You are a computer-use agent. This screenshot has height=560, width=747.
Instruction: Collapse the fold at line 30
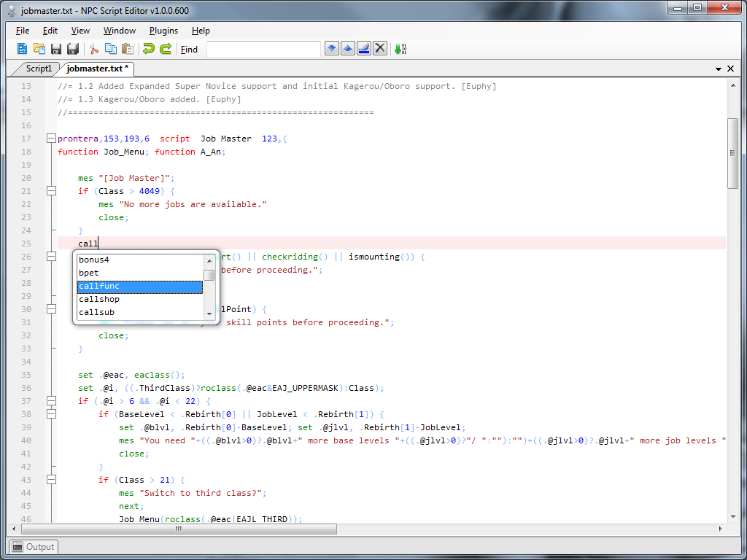[52, 309]
